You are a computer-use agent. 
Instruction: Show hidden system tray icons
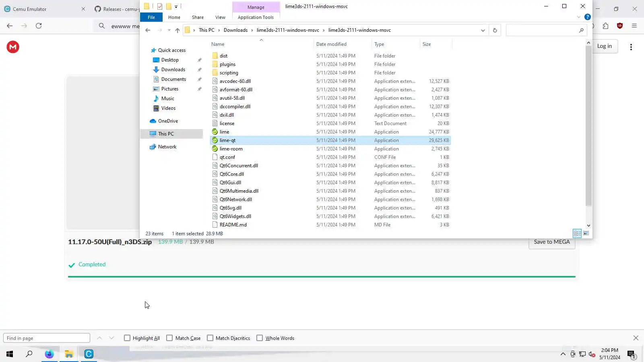(x=563, y=354)
